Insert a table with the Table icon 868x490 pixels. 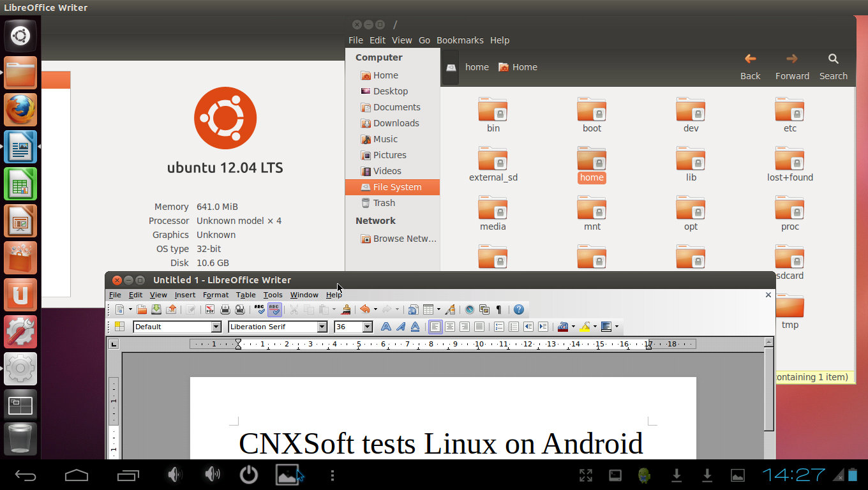(428, 309)
